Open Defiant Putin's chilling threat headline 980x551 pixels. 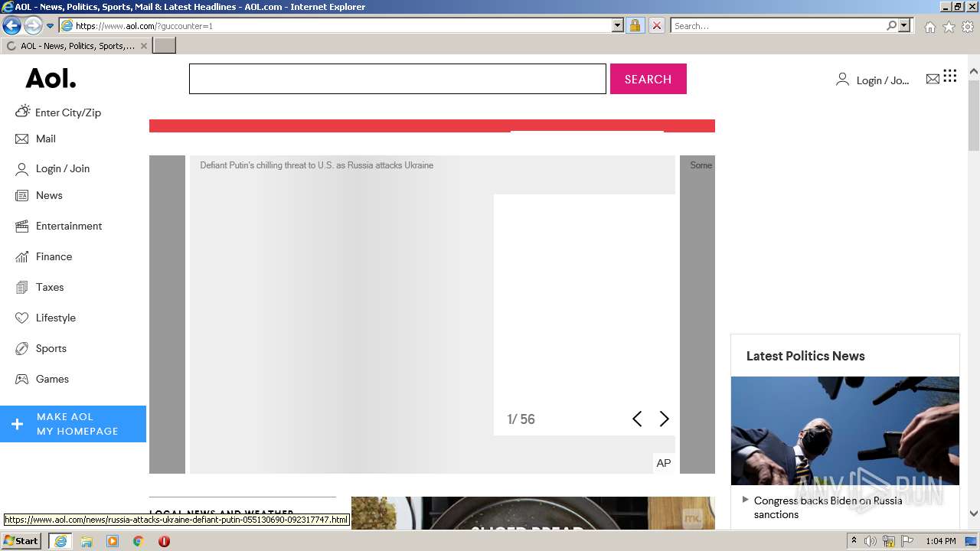(x=317, y=165)
